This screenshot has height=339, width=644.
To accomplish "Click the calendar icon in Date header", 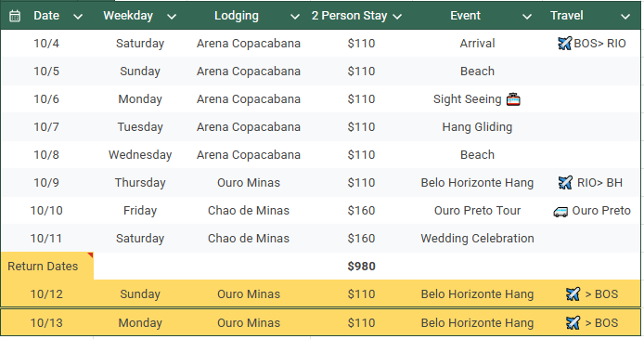I will click(x=15, y=16).
